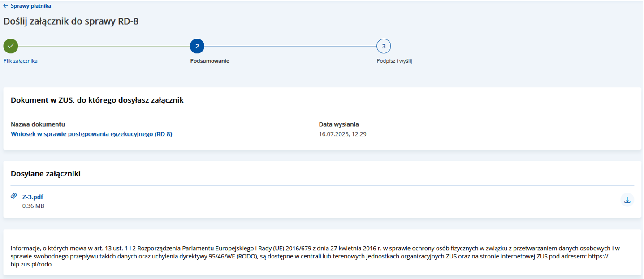Screen dimensions: 644x279
Task: Download the Z-3.pdf attachment via download icon
Action: (x=627, y=200)
